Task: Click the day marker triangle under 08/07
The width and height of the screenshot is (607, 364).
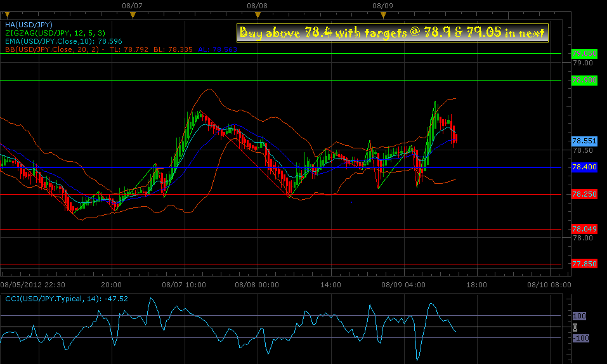Action: (133, 15)
